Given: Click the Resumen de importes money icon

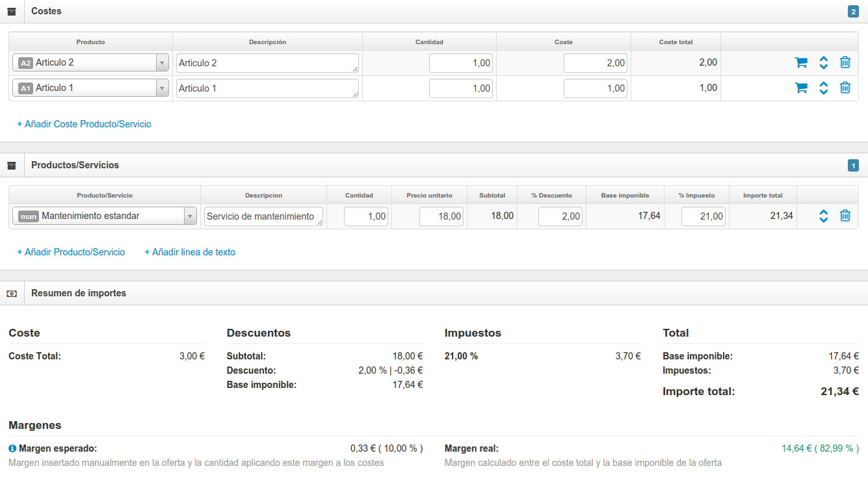Looking at the screenshot, I should pyautogui.click(x=12, y=293).
